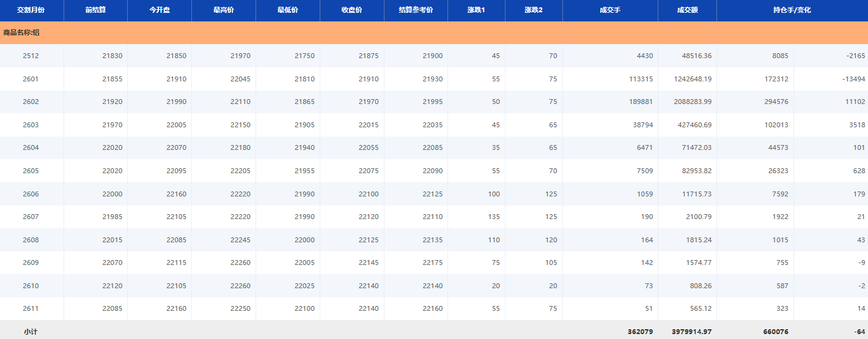The height and width of the screenshot is (339, 868).
Task: Click the 交割月份 column header
Action: (x=31, y=10)
